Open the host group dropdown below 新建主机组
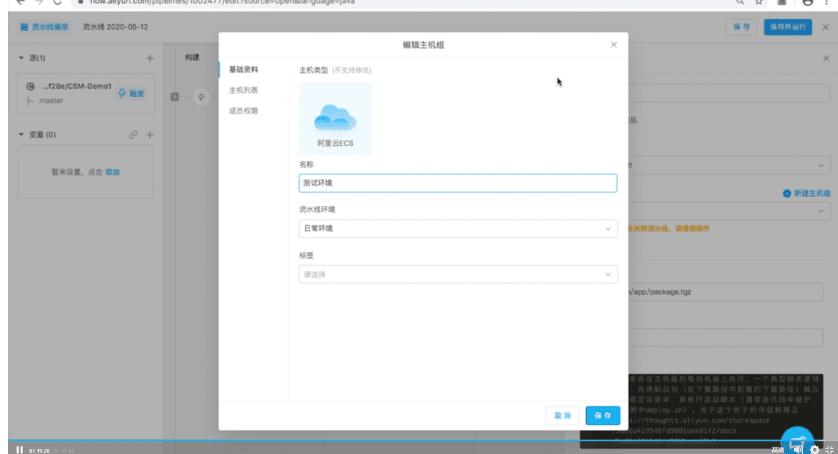The image size is (838, 454). 730,211
